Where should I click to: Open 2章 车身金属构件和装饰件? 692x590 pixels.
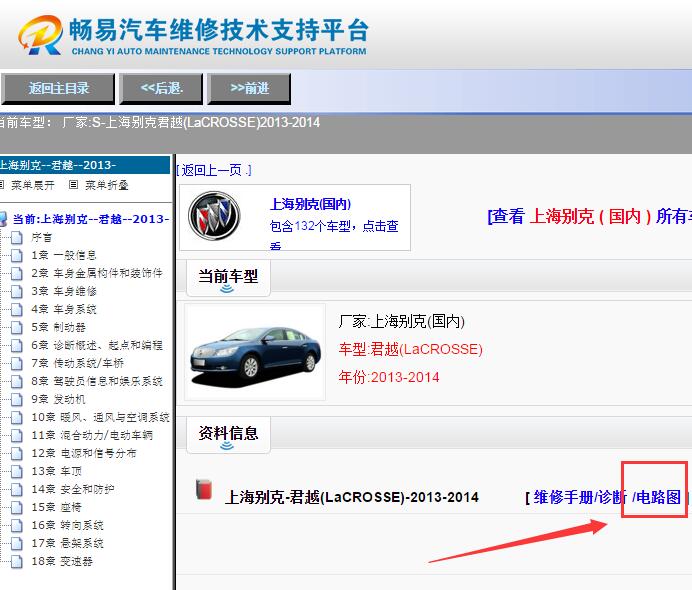97,273
